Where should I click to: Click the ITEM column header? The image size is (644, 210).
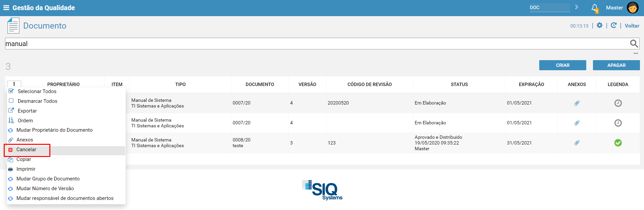click(x=117, y=84)
